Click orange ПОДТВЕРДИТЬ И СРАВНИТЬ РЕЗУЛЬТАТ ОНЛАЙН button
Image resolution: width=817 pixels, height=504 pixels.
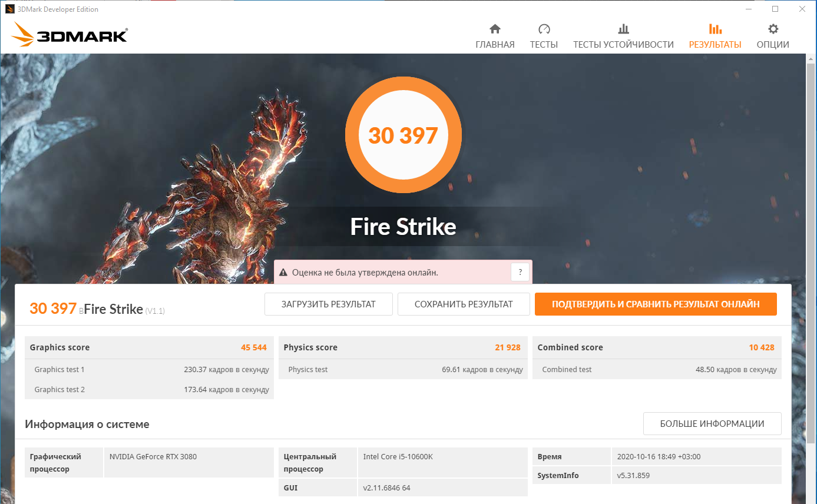[656, 304]
